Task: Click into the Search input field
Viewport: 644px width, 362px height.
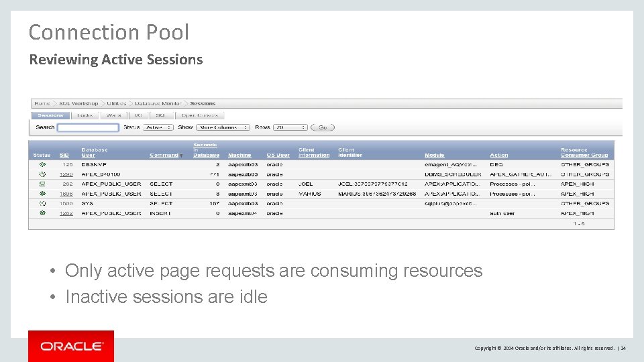Action: (x=89, y=127)
